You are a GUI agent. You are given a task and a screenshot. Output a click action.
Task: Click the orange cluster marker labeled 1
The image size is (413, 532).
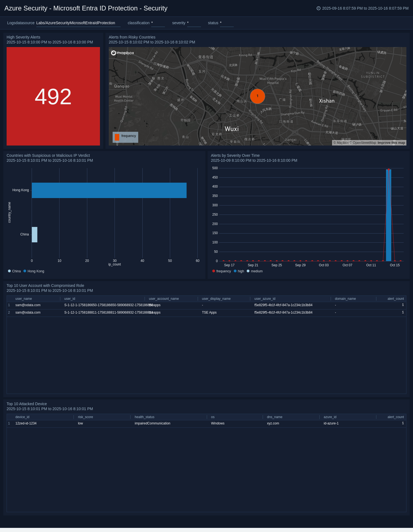pyautogui.click(x=257, y=96)
